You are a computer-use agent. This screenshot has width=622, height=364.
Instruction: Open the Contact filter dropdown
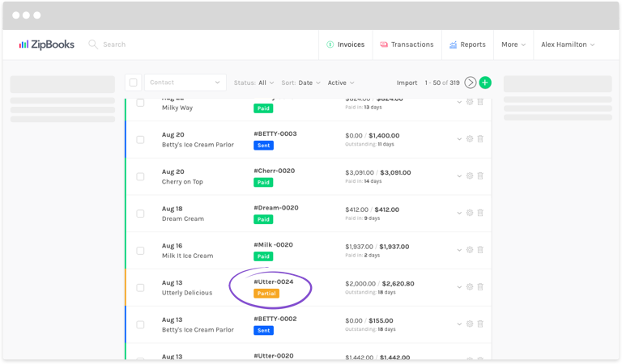[x=185, y=83]
